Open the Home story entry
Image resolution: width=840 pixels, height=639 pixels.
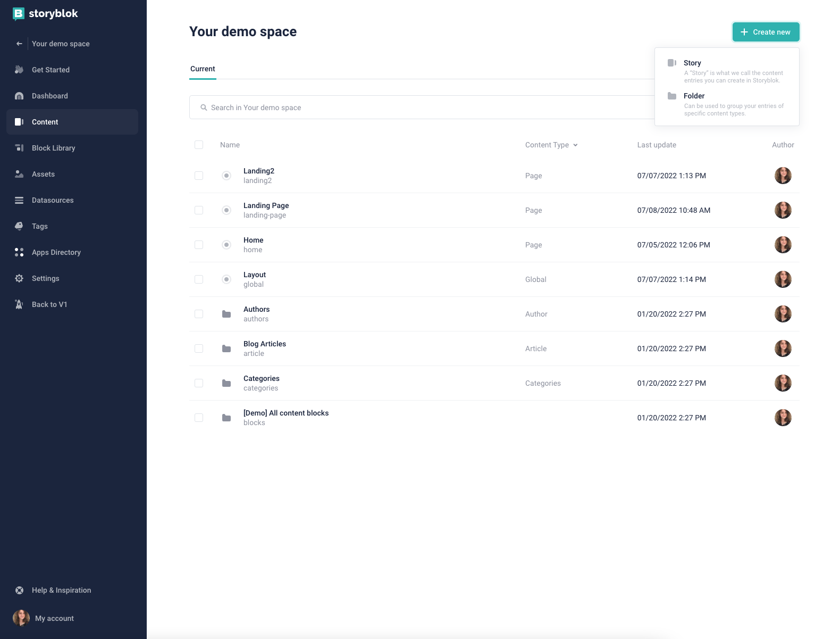point(253,245)
